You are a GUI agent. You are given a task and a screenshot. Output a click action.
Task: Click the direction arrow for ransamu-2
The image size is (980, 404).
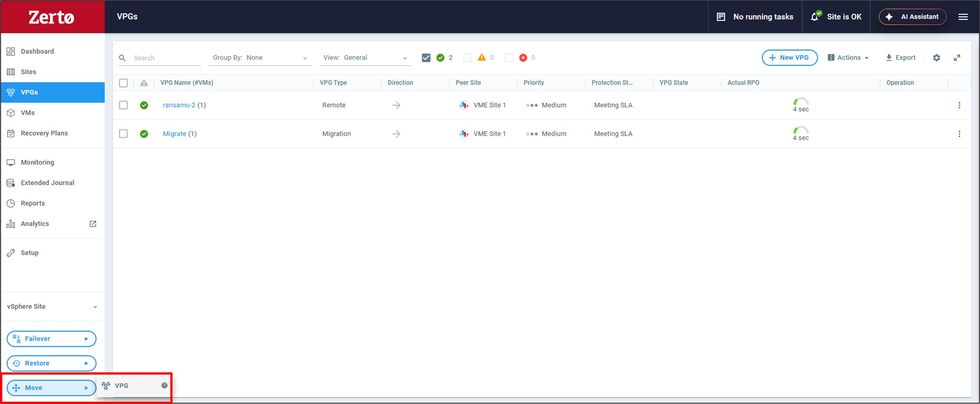[396, 105]
